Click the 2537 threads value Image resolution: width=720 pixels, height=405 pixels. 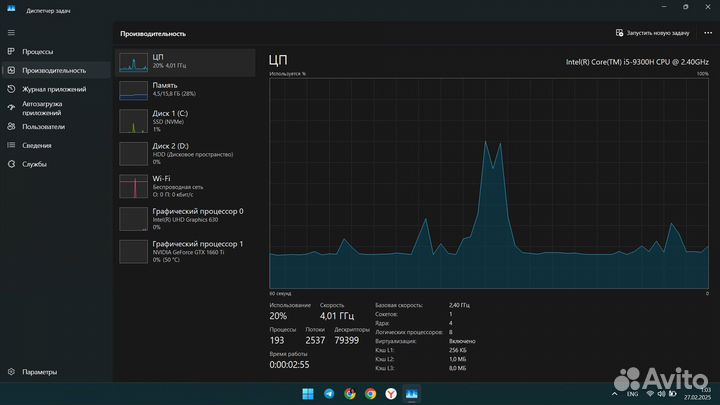(x=315, y=340)
